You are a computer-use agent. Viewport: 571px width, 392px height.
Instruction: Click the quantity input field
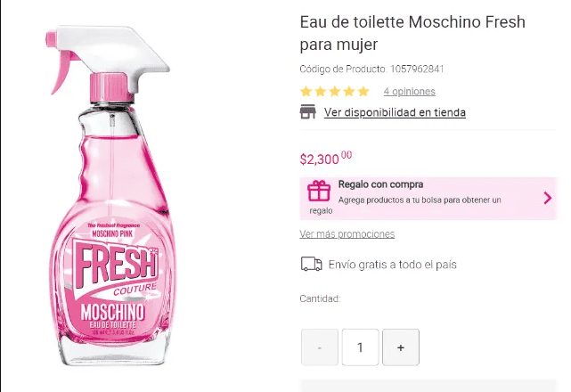click(x=360, y=347)
